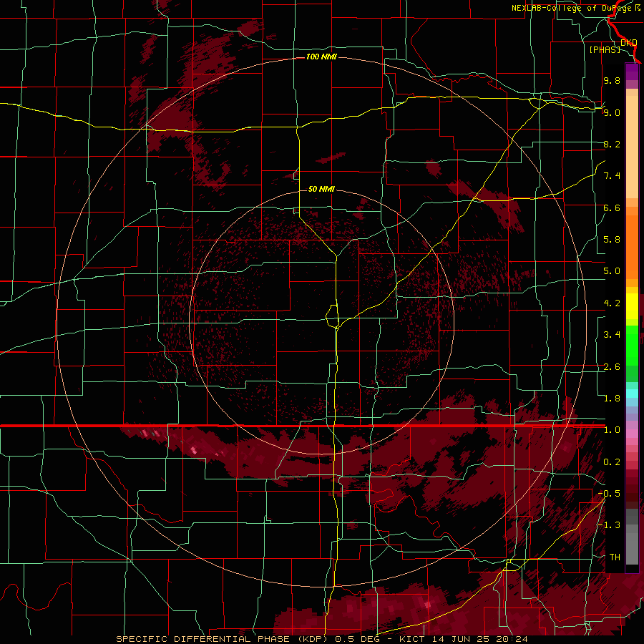The height and width of the screenshot is (644, 644).
Task: Click the 50 NMI range ring label
Action: pyautogui.click(x=321, y=189)
